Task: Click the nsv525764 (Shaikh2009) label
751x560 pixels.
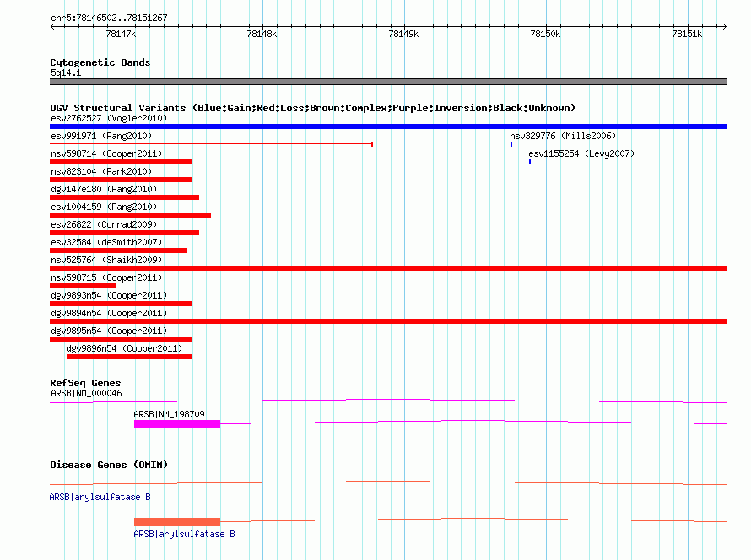Action: coord(106,260)
